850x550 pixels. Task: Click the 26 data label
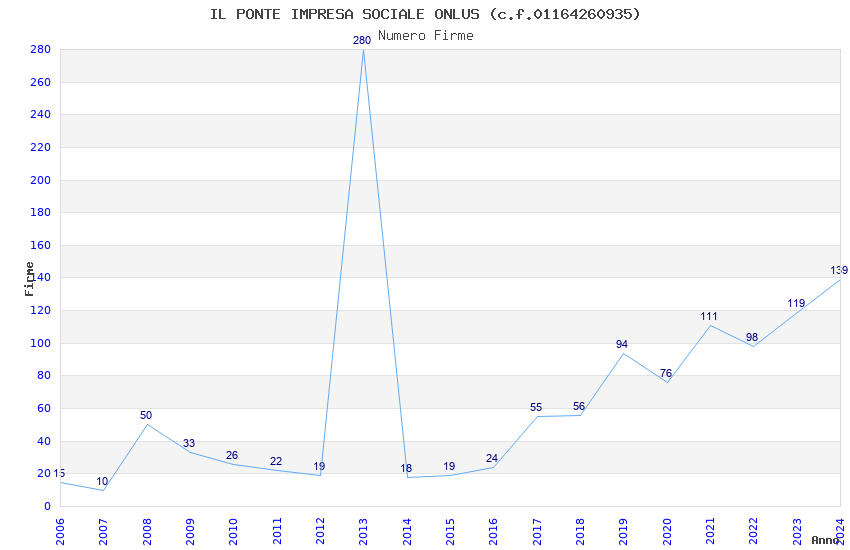coord(232,456)
